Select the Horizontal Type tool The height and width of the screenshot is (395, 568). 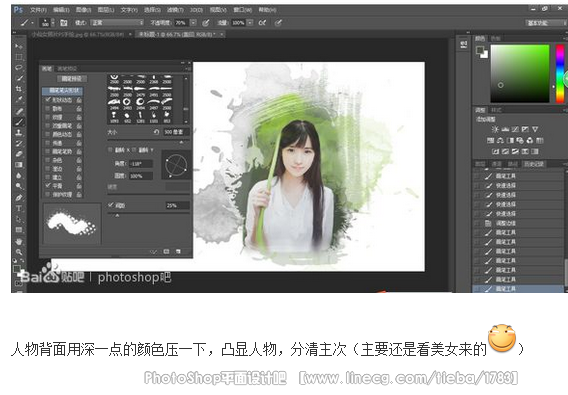click(x=18, y=208)
